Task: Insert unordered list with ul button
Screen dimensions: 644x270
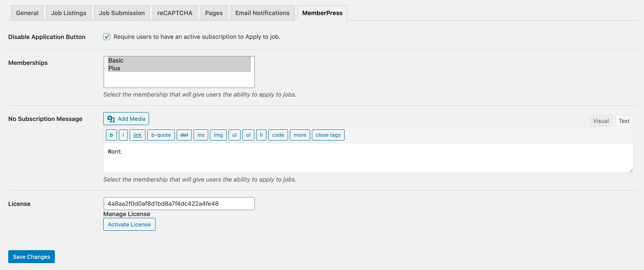Action: pyautogui.click(x=235, y=135)
